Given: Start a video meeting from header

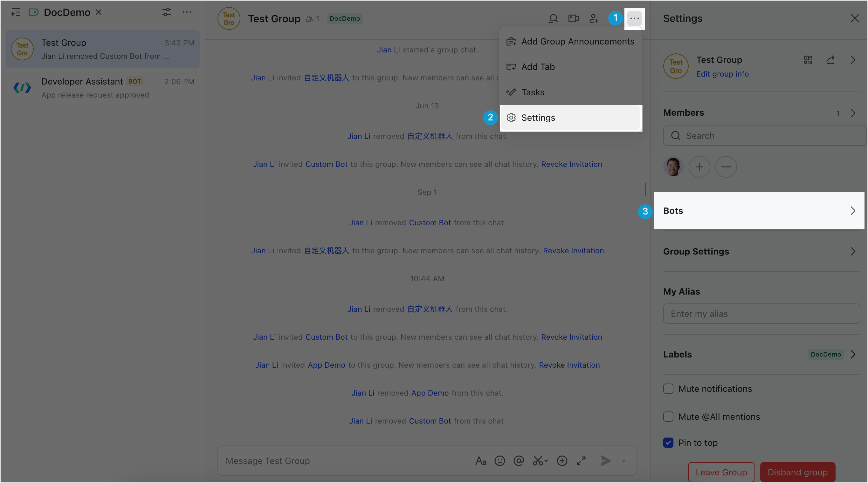Looking at the screenshot, I should point(573,18).
